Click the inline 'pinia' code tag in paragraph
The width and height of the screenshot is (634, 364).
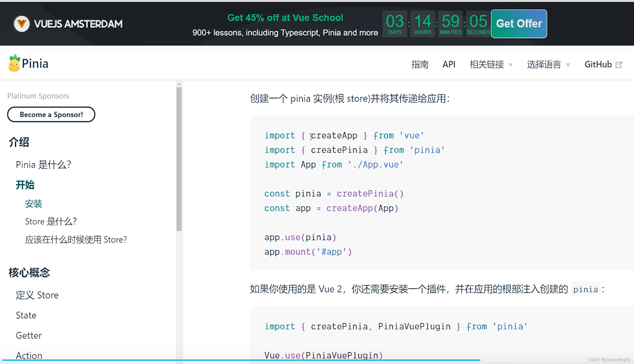586,290
